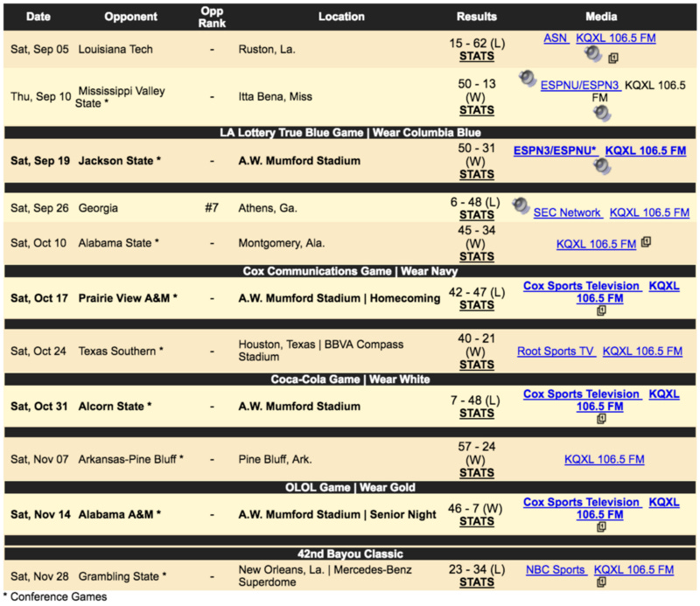The width and height of the screenshot is (700, 606).
Task: Click the Results column header
Action: coord(477,17)
